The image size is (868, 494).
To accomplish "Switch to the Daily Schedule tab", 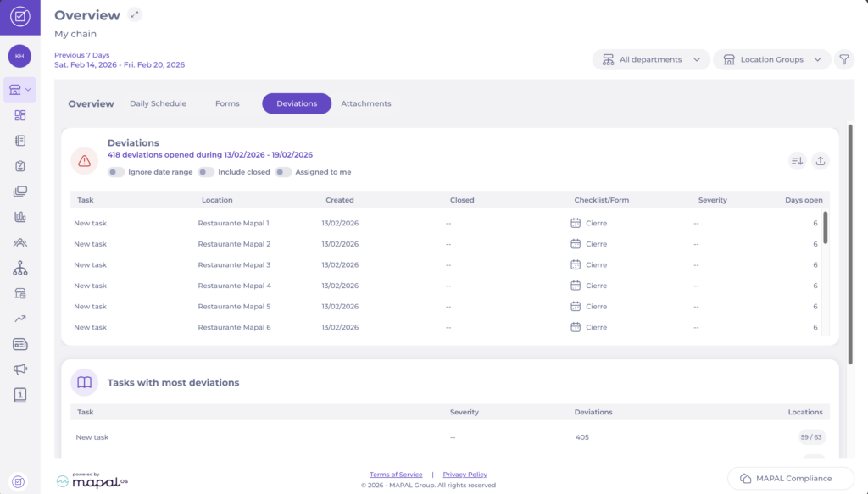I will [x=158, y=103].
